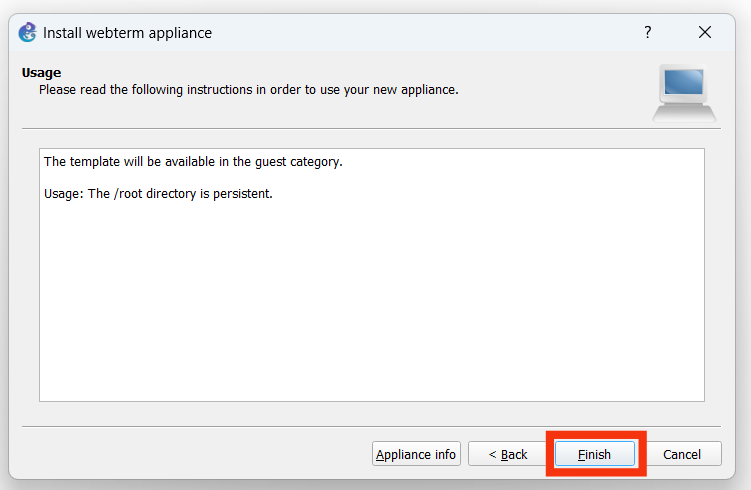751x490 pixels.
Task: Click the computer monitor illustration icon
Action: pyautogui.click(x=684, y=92)
